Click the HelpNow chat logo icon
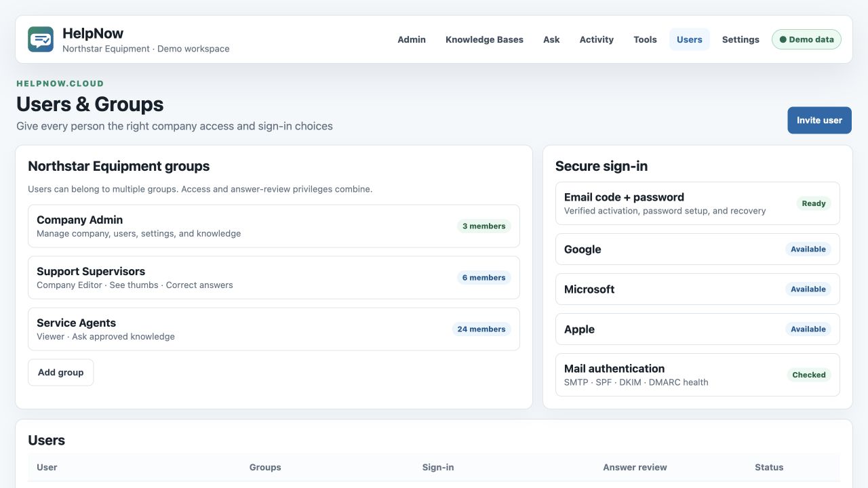Image resolution: width=868 pixels, height=488 pixels. [41, 39]
